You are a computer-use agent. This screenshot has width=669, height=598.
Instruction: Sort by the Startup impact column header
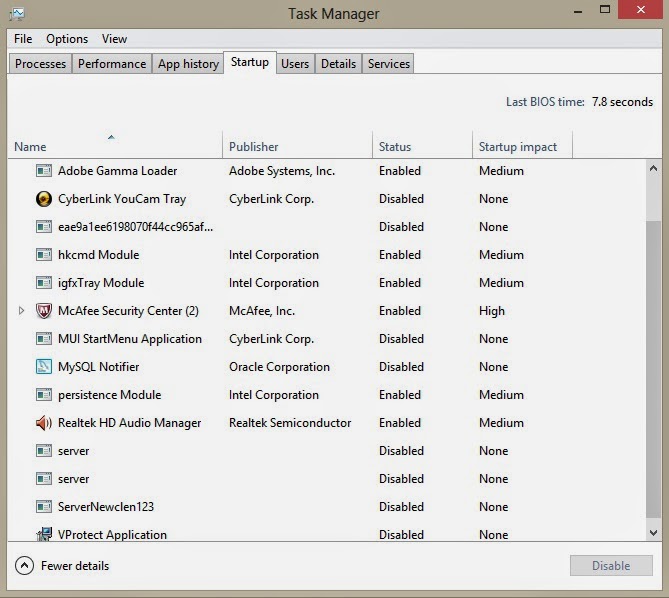522,146
